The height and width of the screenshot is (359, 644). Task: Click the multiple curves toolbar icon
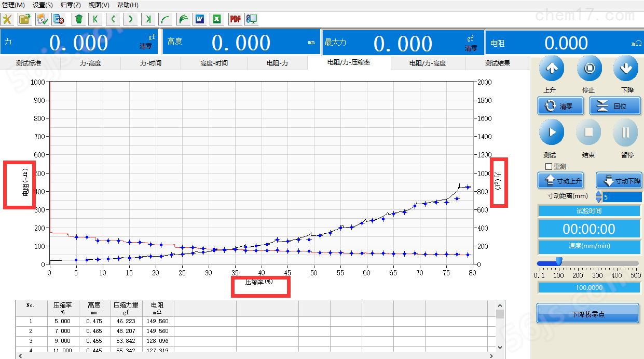(x=183, y=19)
